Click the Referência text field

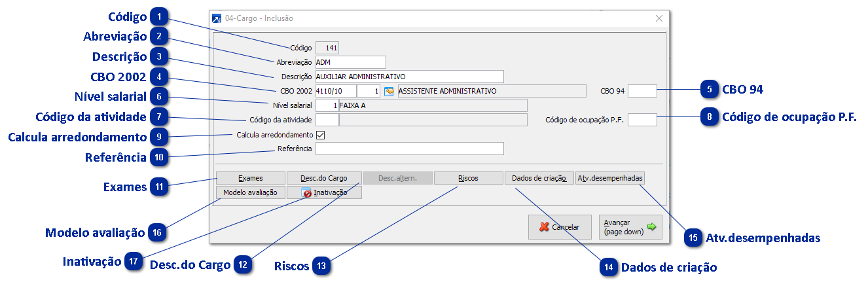[x=409, y=149]
